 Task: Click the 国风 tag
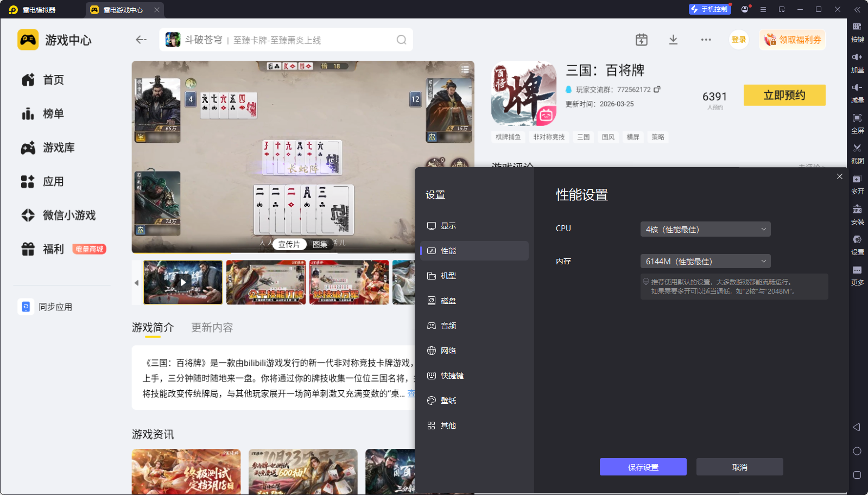coord(608,137)
